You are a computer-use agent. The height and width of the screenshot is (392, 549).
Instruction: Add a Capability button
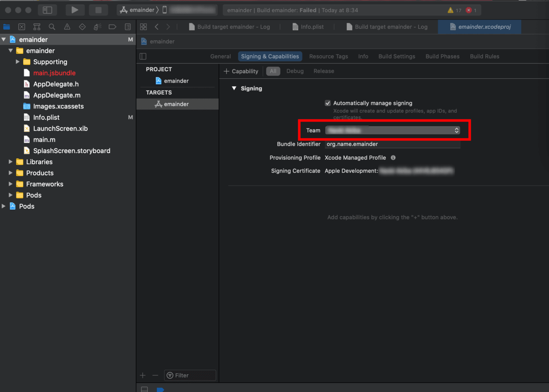[241, 71]
